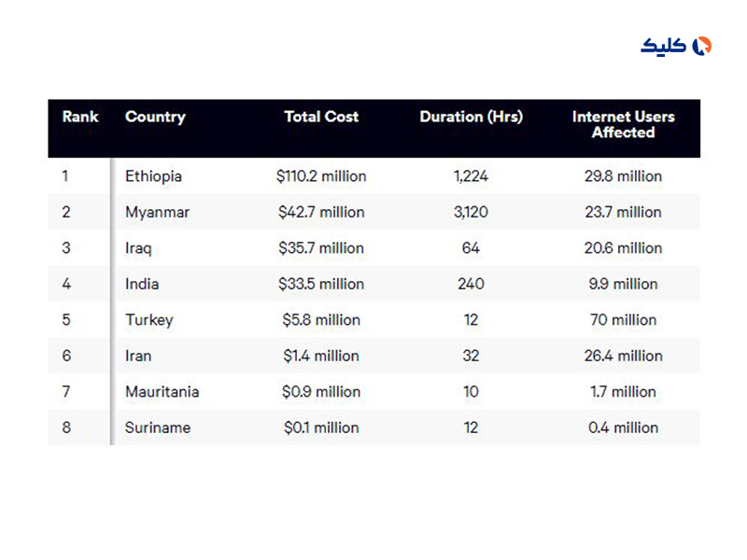Select the Ethiopia country cell
The height and width of the screenshot is (560, 747).
[x=153, y=176]
